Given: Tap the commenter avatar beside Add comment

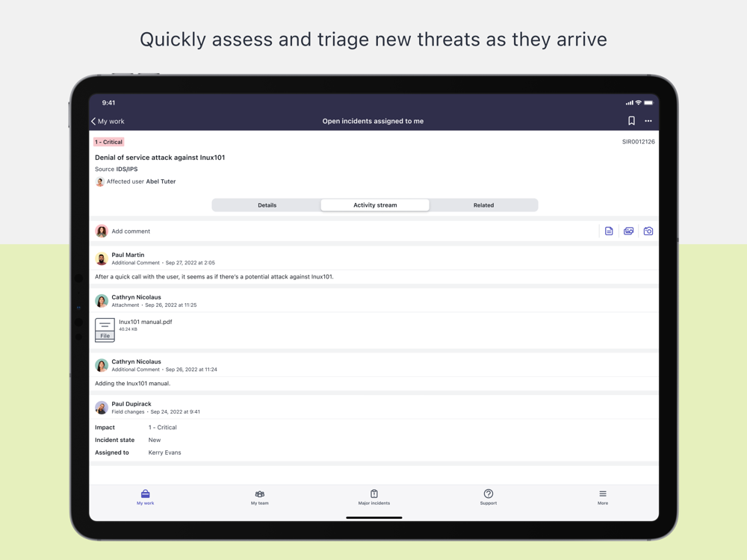Looking at the screenshot, I should pyautogui.click(x=102, y=231).
